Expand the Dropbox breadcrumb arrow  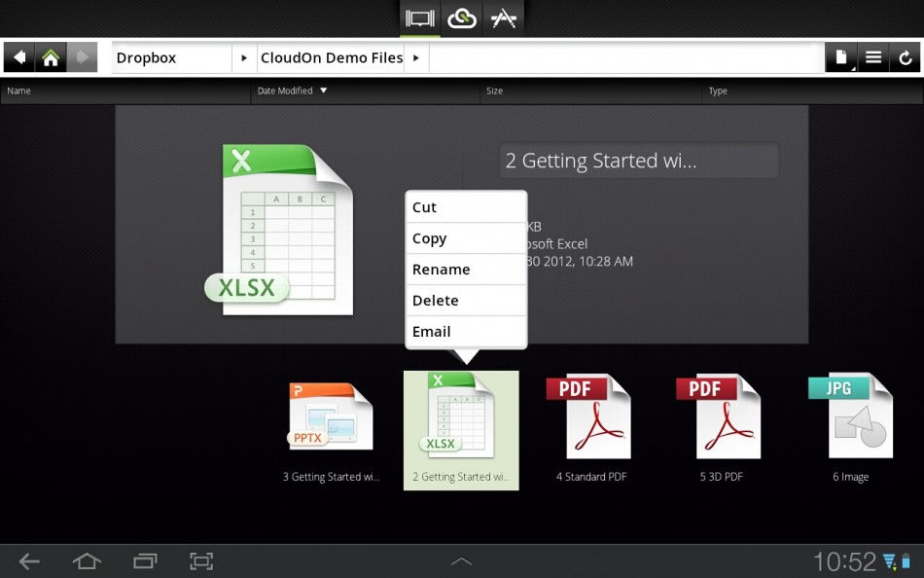click(x=243, y=57)
